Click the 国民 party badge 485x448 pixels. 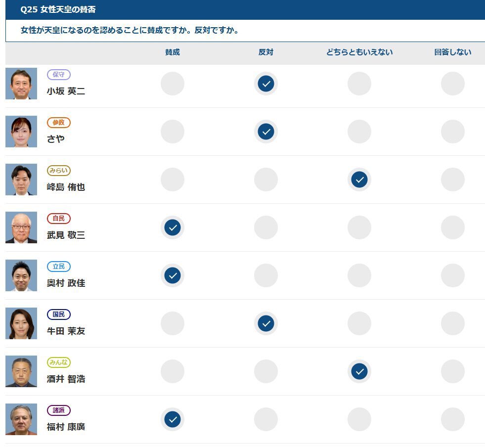[59, 314]
